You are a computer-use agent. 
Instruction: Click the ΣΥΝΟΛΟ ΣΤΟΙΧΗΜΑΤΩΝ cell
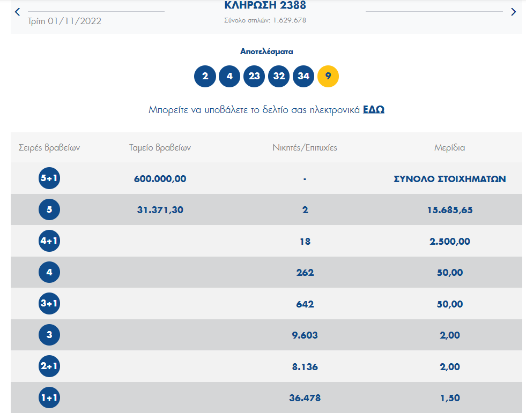[x=449, y=179]
